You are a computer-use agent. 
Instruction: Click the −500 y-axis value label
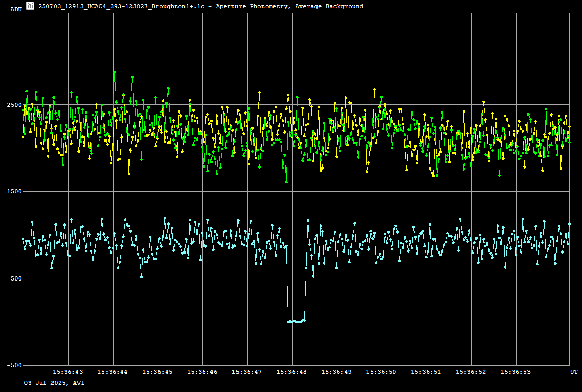click(14, 365)
